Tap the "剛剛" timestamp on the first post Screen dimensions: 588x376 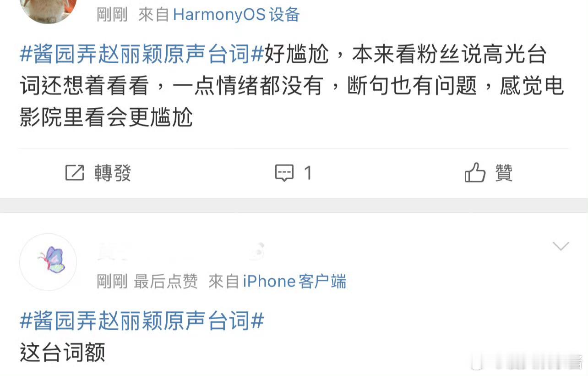tap(112, 15)
